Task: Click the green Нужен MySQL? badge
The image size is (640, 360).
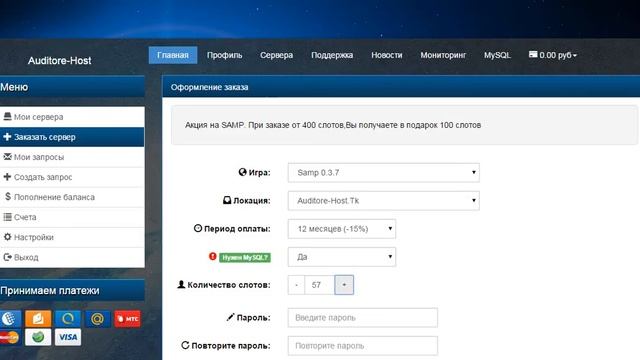Action: tap(245, 258)
